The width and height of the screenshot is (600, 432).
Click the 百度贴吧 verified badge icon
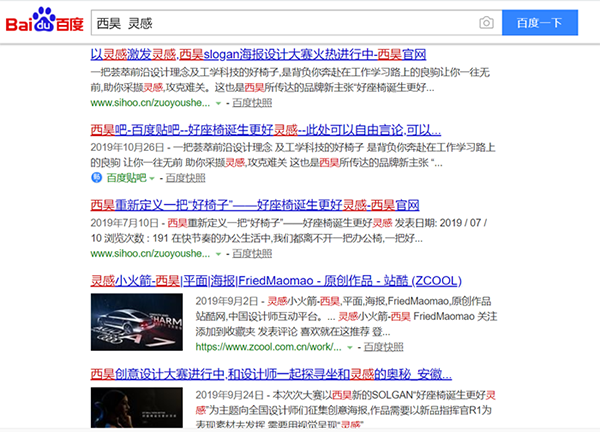pos(96,177)
